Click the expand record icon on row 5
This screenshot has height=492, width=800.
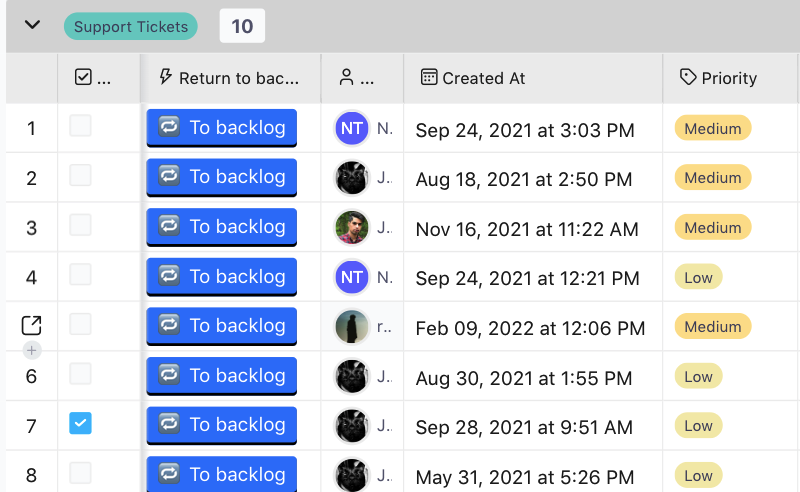tap(31, 325)
